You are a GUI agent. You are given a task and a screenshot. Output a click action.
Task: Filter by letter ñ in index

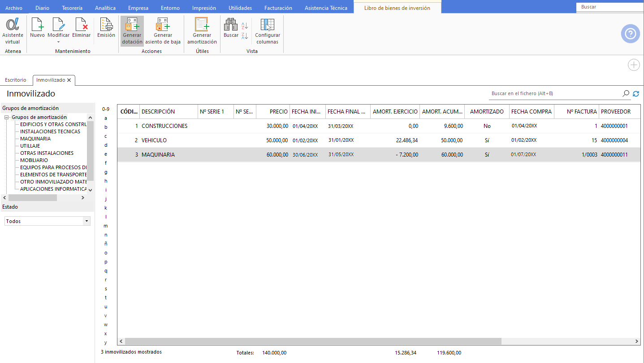click(x=106, y=244)
